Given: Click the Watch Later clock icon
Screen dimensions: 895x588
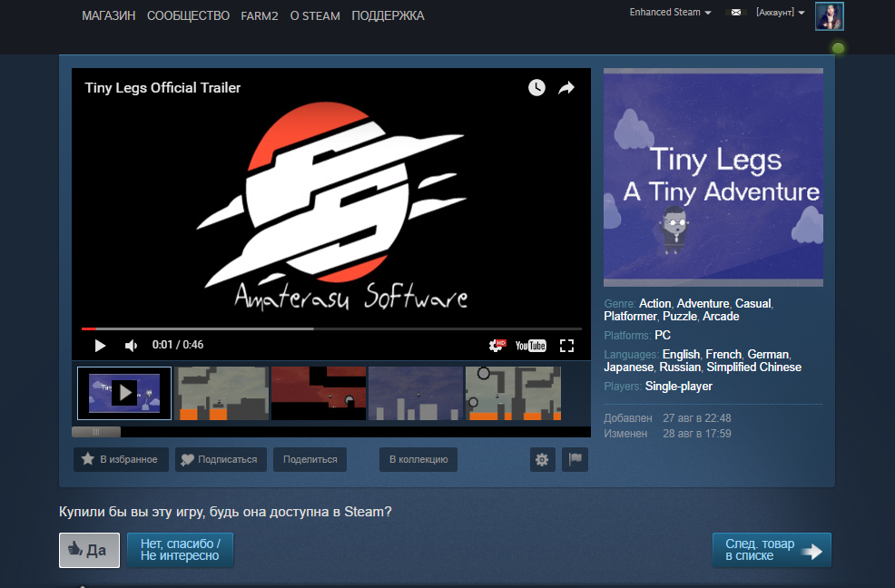Looking at the screenshot, I should point(536,87).
